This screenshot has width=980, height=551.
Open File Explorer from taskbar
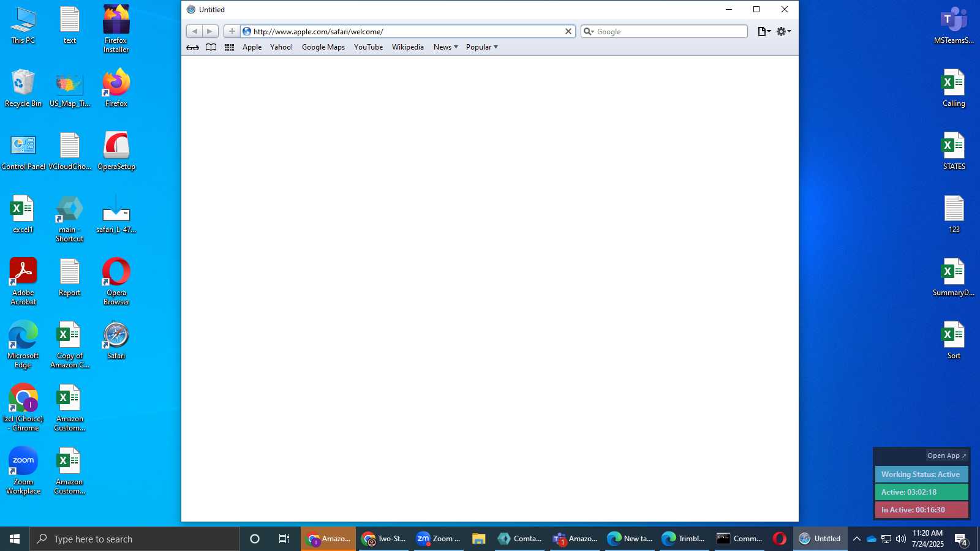pos(479,539)
